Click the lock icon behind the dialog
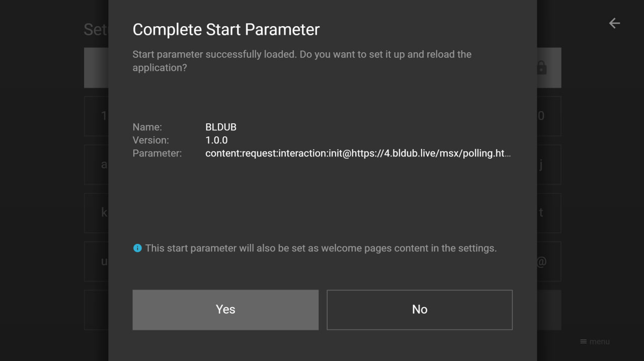The width and height of the screenshot is (644, 361). (x=541, y=67)
